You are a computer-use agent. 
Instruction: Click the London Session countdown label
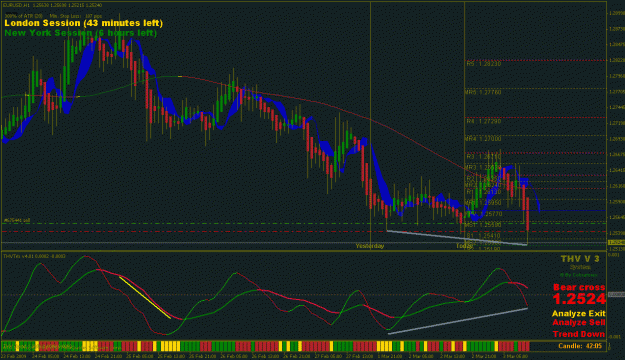[x=84, y=23]
